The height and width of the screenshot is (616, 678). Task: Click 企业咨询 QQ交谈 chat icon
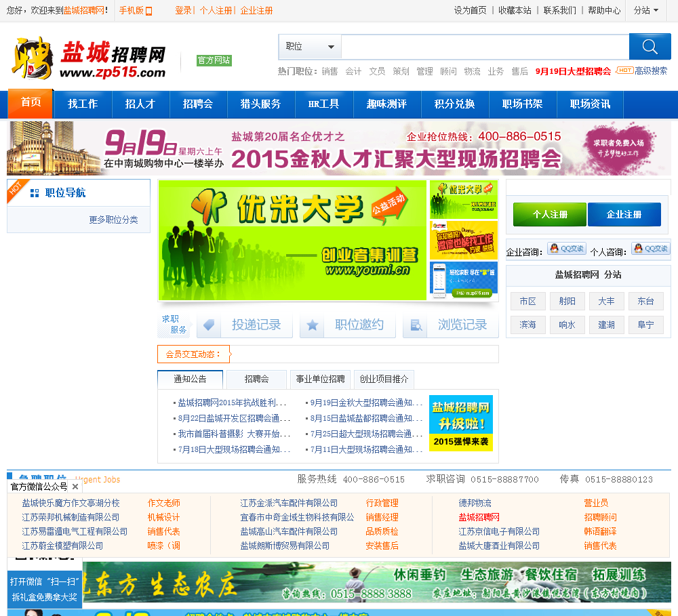point(567,249)
